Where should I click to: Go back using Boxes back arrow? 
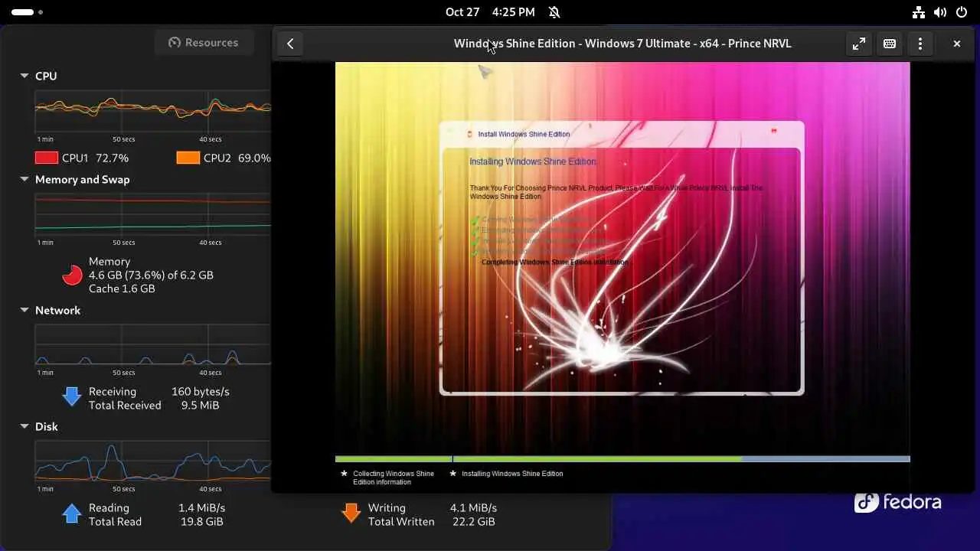click(290, 44)
